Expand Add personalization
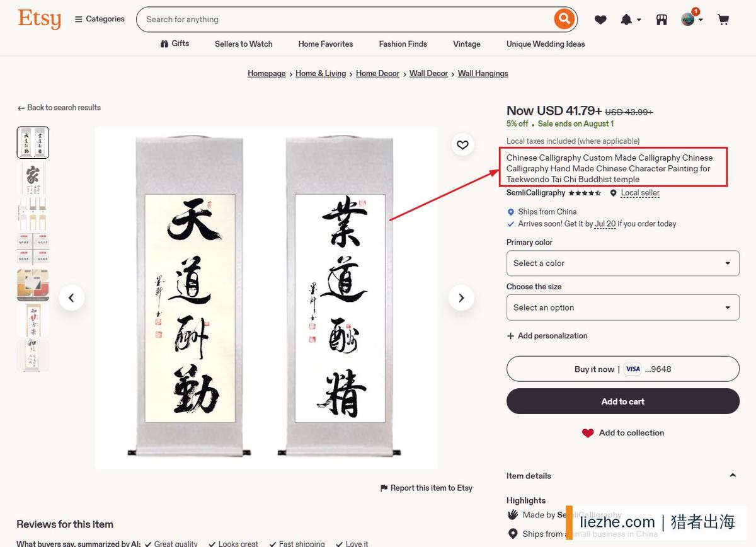The width and height of the screenshot is (756, 547). [547, 336]
